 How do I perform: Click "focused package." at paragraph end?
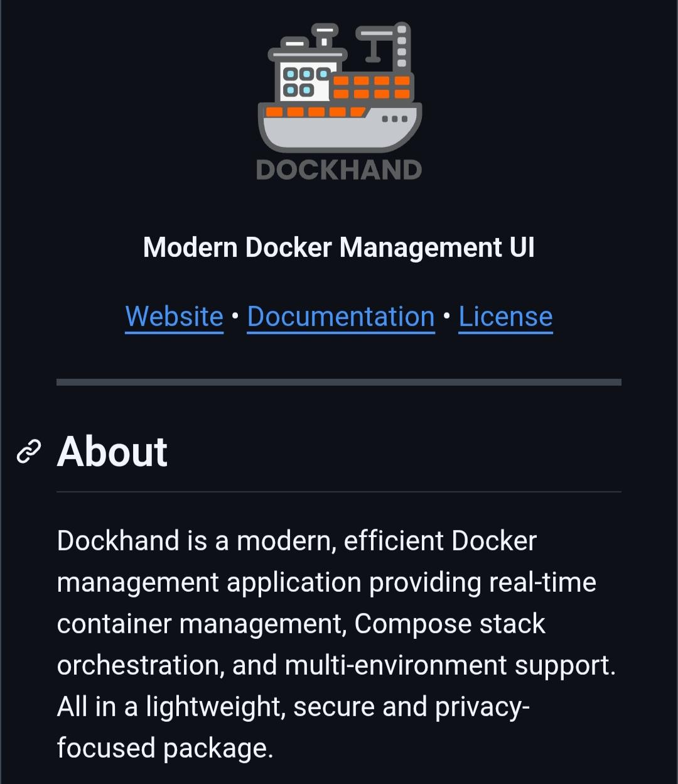click(x=166, y=748)
